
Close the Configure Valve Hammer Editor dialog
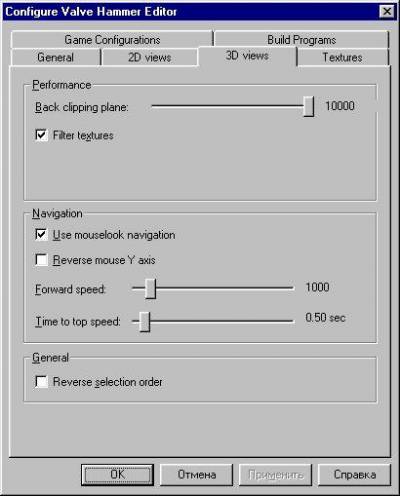point(387,12)
